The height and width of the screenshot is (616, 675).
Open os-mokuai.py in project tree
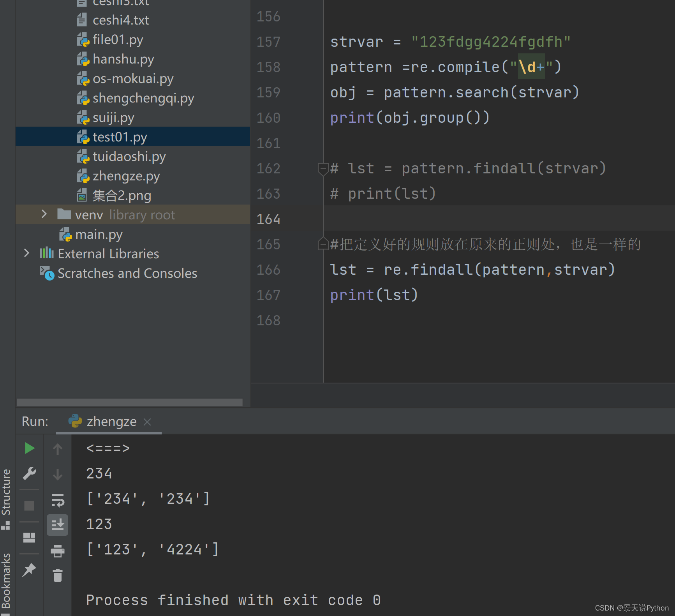pos(133,78)
